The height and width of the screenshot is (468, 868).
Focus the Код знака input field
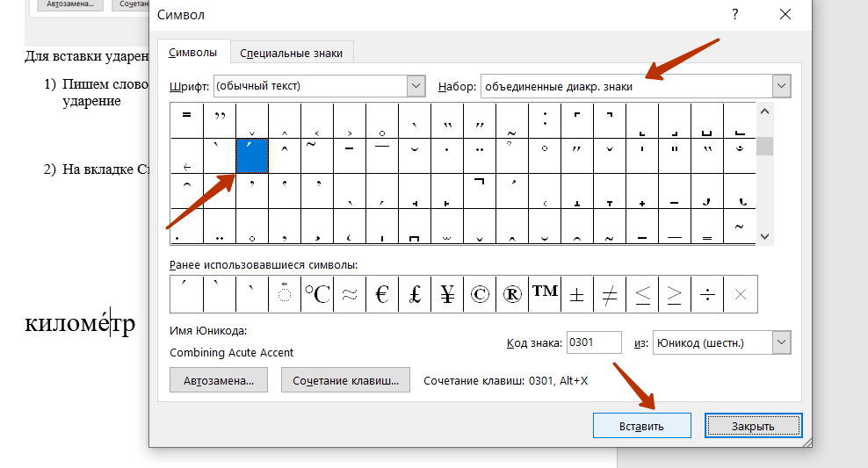pyautogui.click(x=594, y=342)
